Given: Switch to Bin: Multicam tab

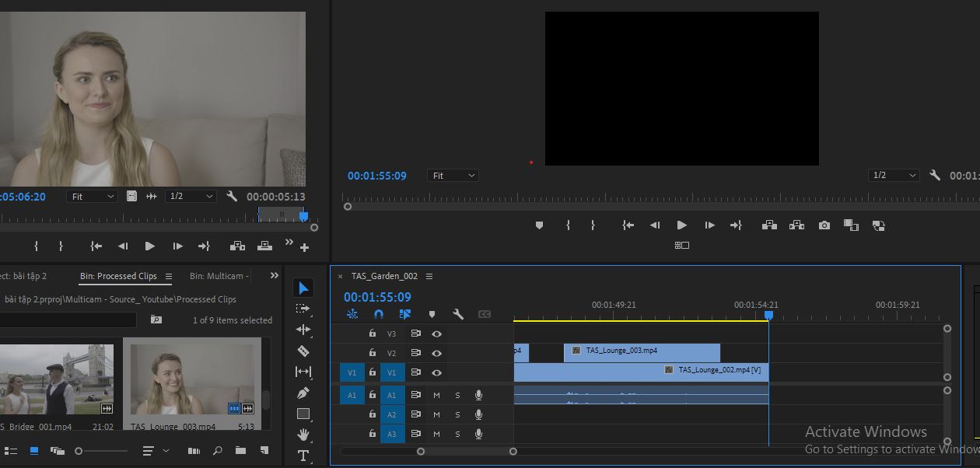Looking at the screenshot, I should 219,276.
